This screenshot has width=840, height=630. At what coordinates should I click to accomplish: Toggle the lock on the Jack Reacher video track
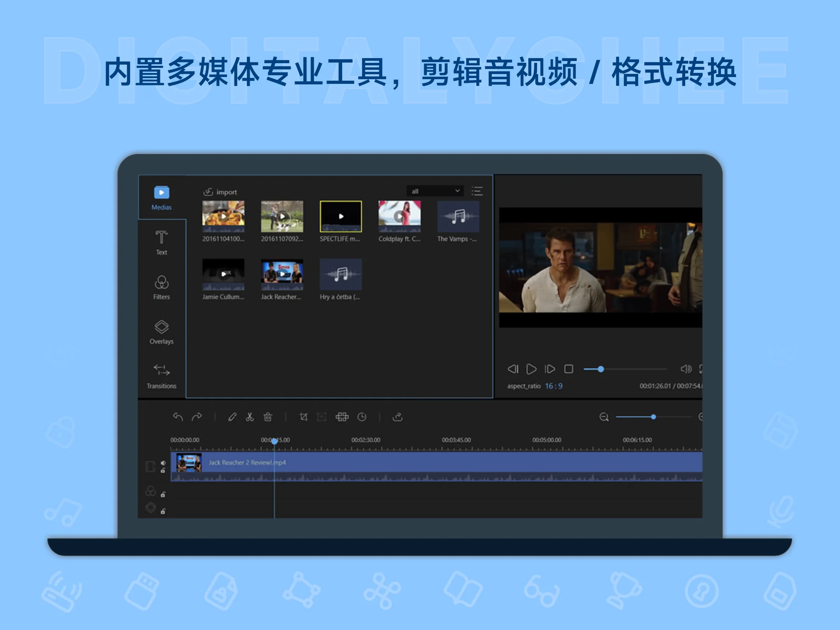coord(164,471)
